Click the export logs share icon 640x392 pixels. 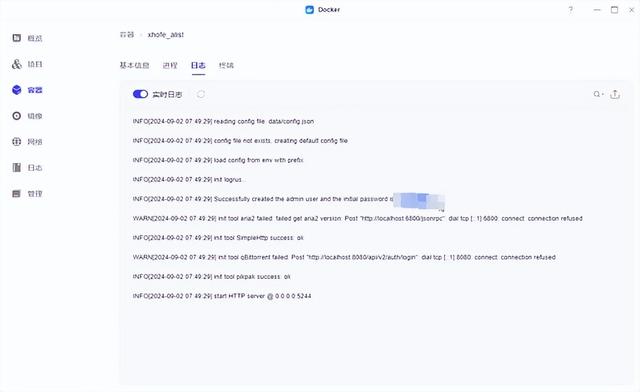(615, 94)
